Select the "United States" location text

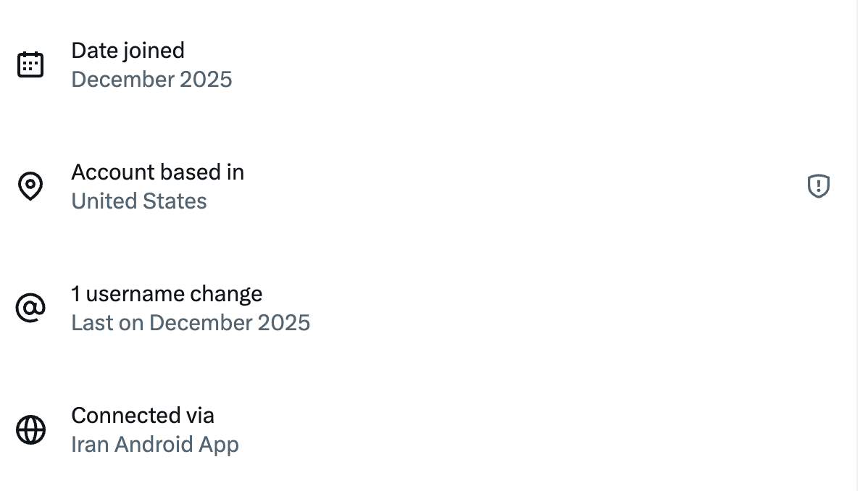pyautogui.click(x=139, y=201)
